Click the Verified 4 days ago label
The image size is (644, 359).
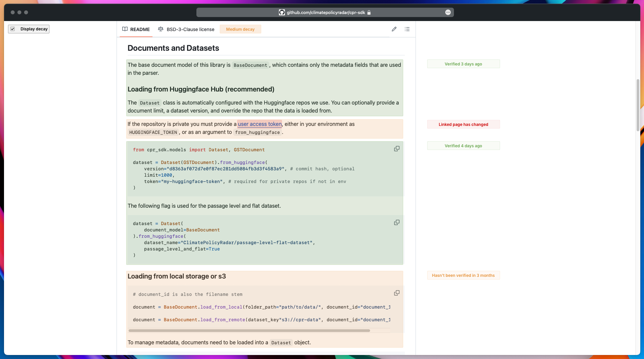[x=463, y=146]
